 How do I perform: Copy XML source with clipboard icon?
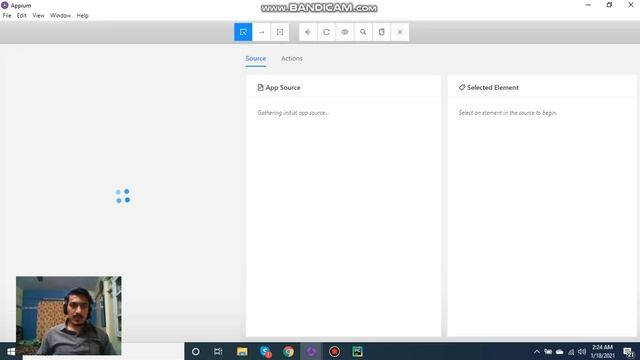click(x=382, y=32)
